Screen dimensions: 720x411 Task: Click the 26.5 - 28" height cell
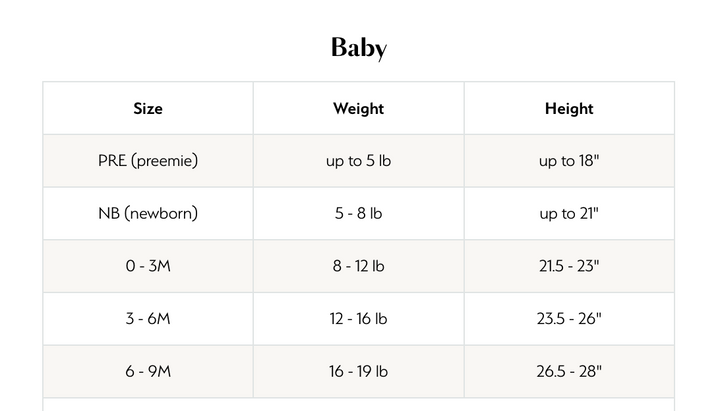click(569, 372)
